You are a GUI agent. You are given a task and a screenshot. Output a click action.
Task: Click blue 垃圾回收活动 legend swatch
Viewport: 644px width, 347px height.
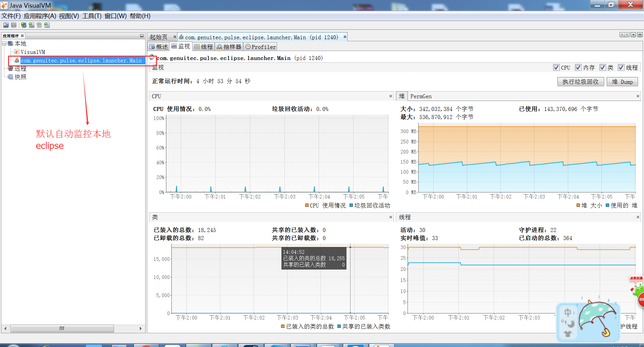[x=351, y=206]
